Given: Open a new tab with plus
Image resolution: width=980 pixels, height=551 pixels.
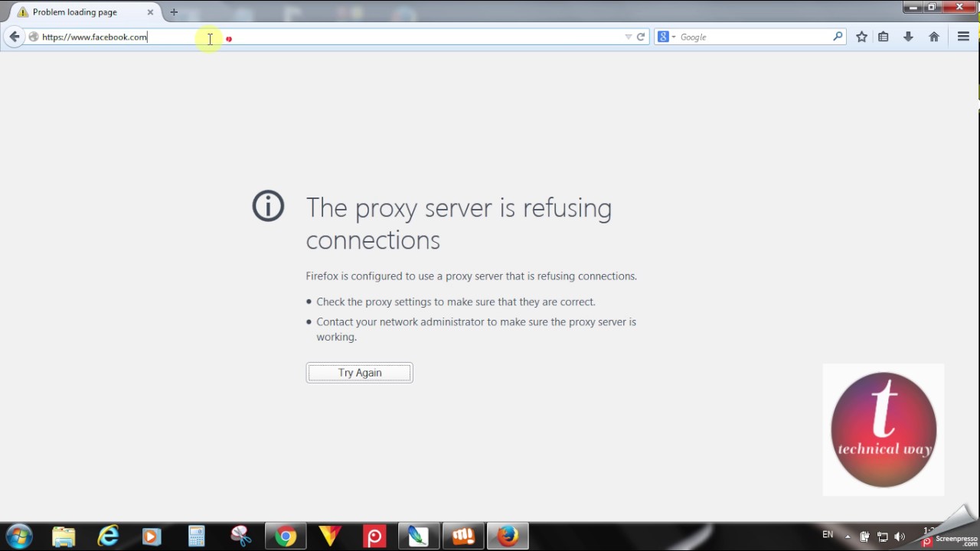Looking at the screenshot, I should [x=174, y=12].
